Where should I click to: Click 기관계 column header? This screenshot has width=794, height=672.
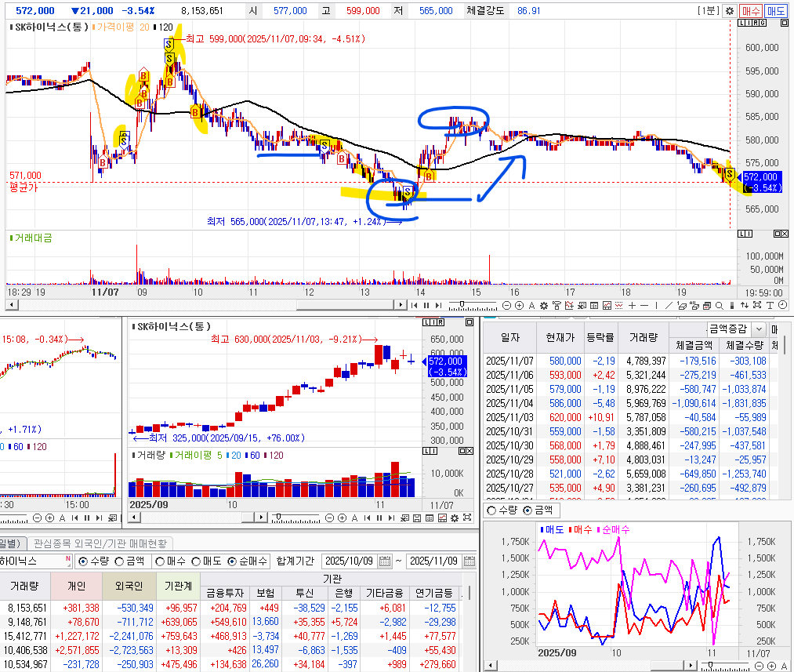[x=178, y=587]
